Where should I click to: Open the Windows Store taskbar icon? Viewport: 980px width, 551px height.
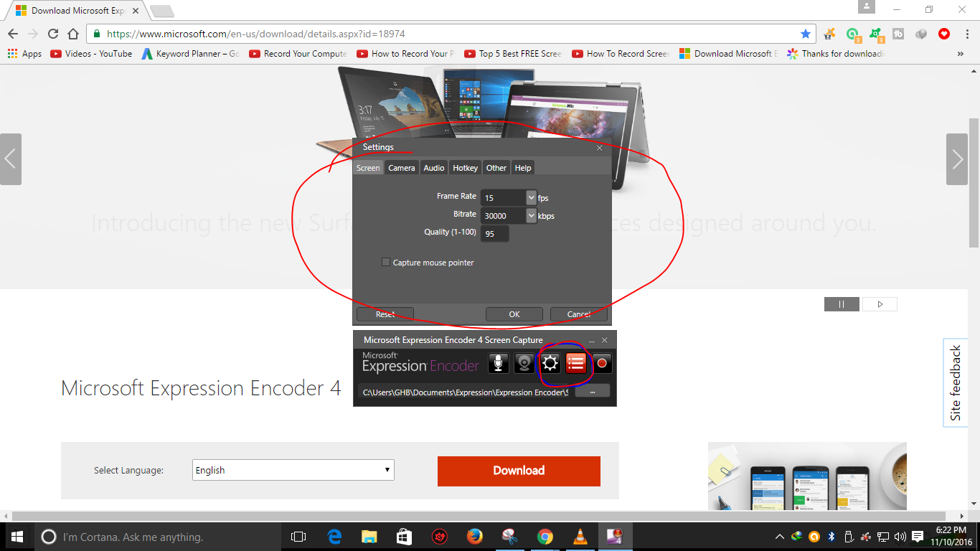(x=404, y=537)
